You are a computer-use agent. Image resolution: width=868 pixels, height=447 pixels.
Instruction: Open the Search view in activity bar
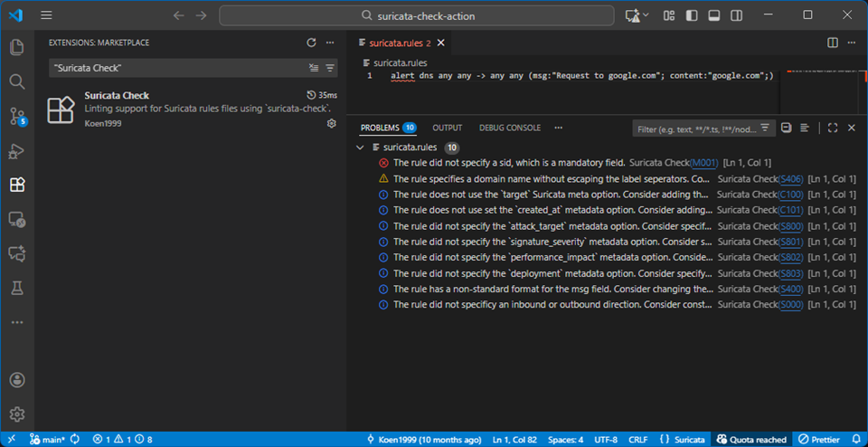click(x=17, y=82)
